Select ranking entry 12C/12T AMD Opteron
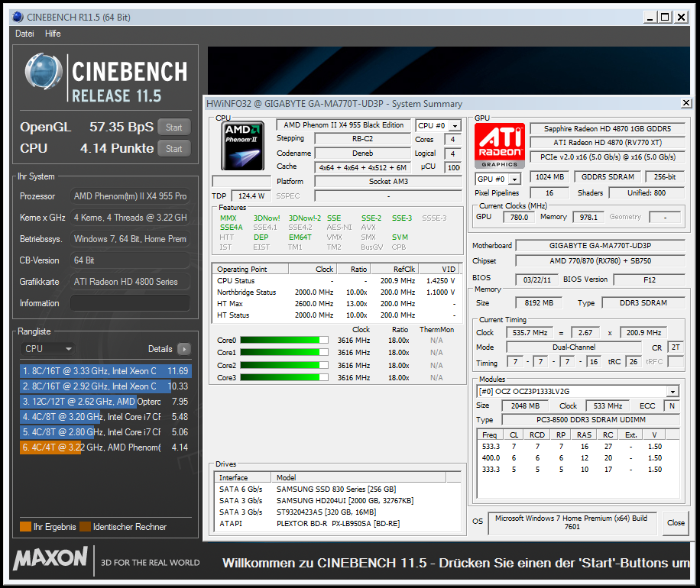 click(105, 401)
